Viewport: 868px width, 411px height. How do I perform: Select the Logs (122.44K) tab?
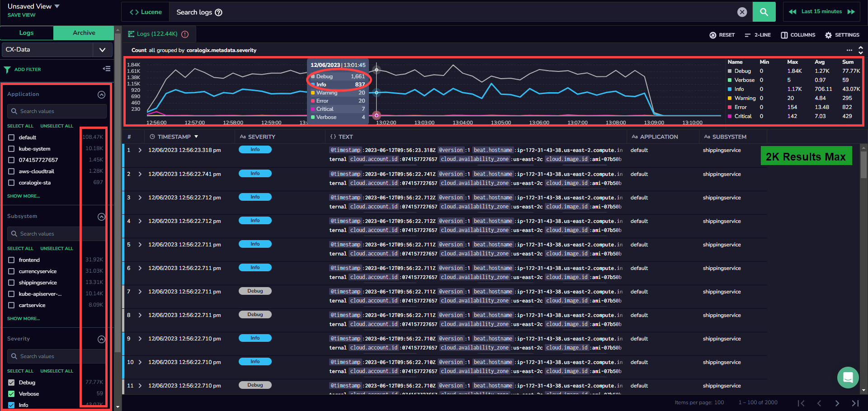click(x=159, y=34)
